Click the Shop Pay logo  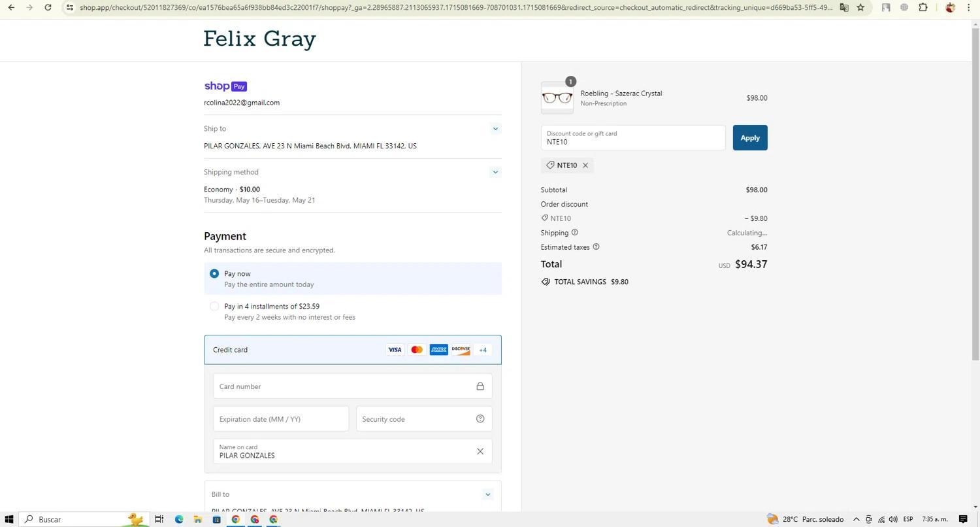pyautogui.click(x=225, y=86)
